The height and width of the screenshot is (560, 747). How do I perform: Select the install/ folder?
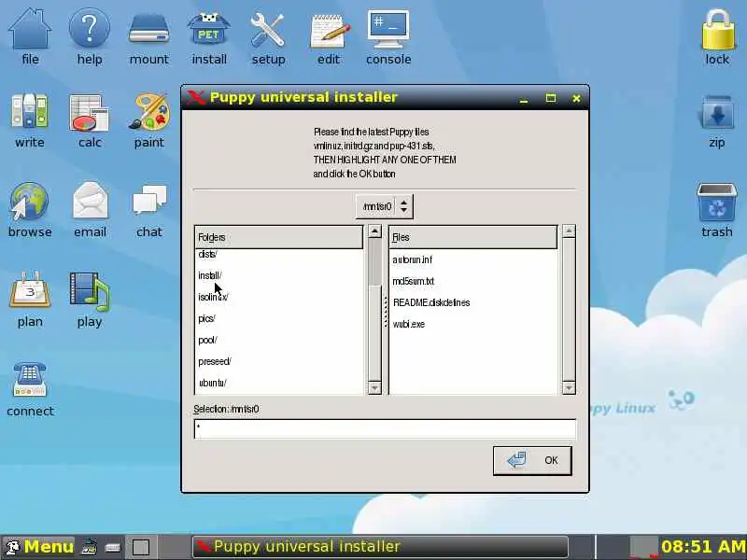(209, 275)
